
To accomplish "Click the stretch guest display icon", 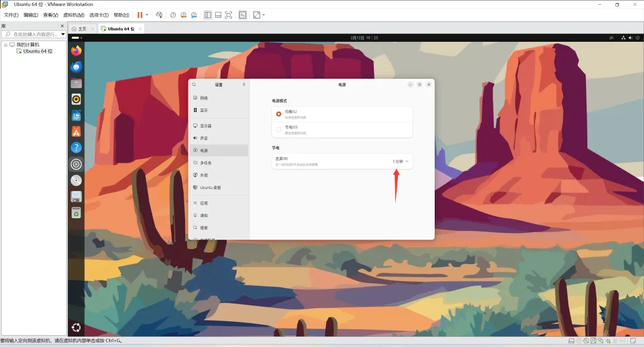I will [256, 15].
